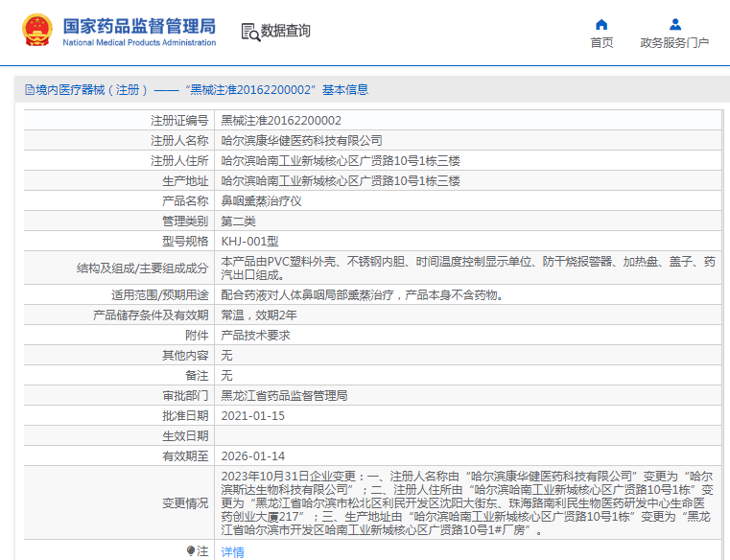Click the 备注 label
The width and height of the screenshot is (730, 560).
point(197,376)
